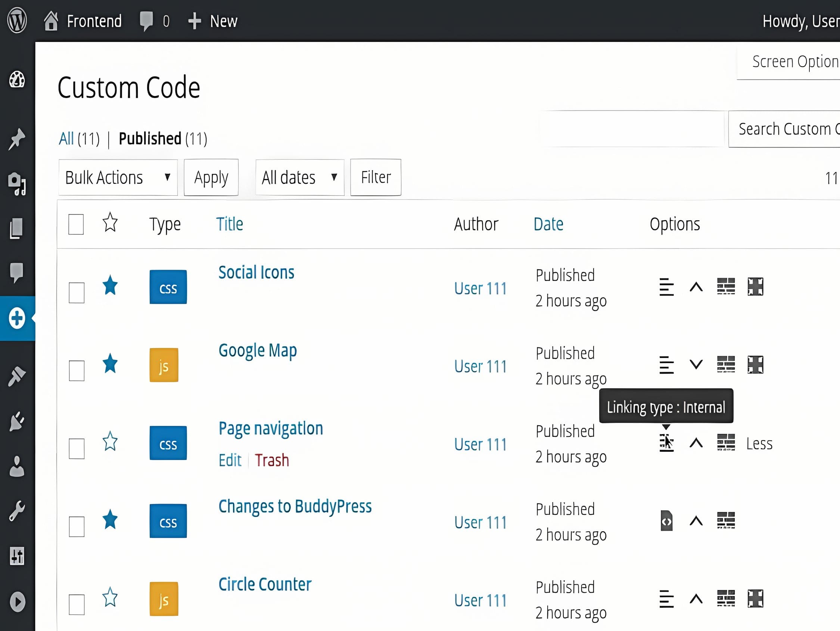Open Comments icon in sidebar
840x631 pixels.
(x=17, y=273)
